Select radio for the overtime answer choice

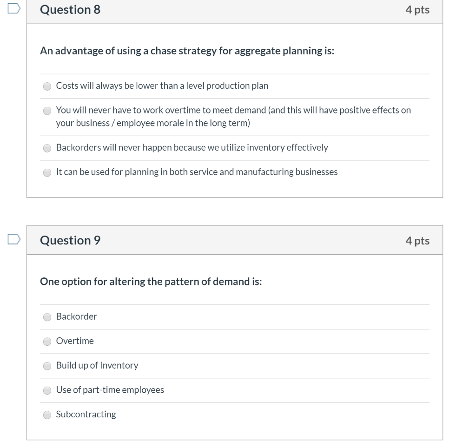(47, 110)
